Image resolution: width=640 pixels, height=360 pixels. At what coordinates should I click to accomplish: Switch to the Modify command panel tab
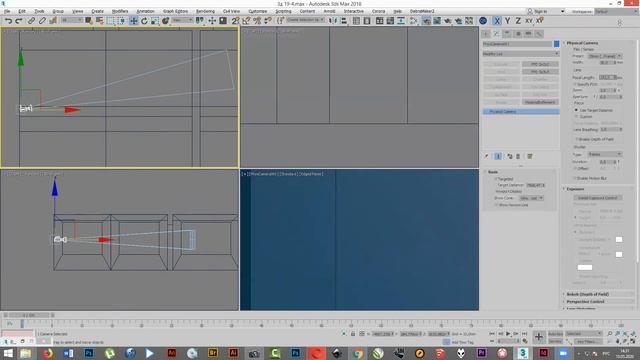click(x=496, y=34)
